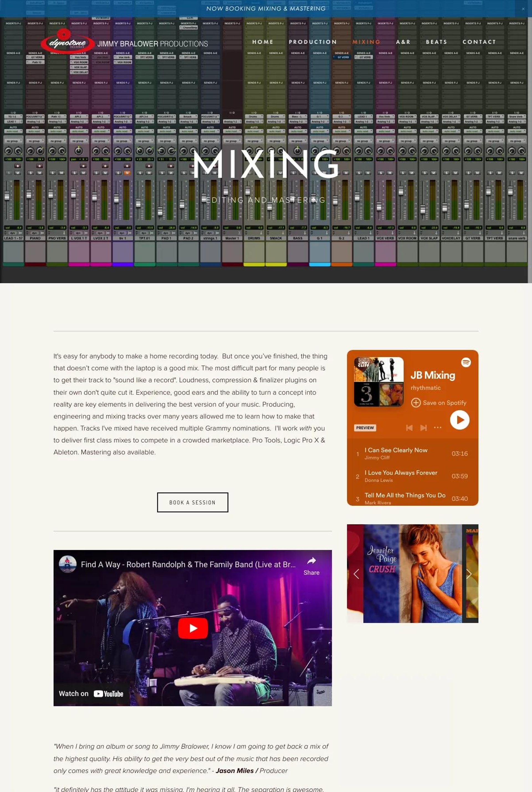Advance the album artwork carousel with the right arrow

469,574
